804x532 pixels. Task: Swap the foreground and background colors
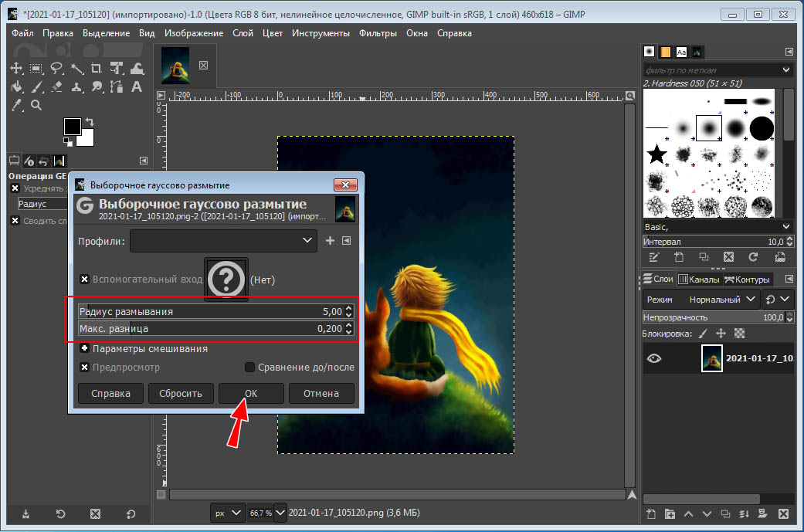pos(90,122)
